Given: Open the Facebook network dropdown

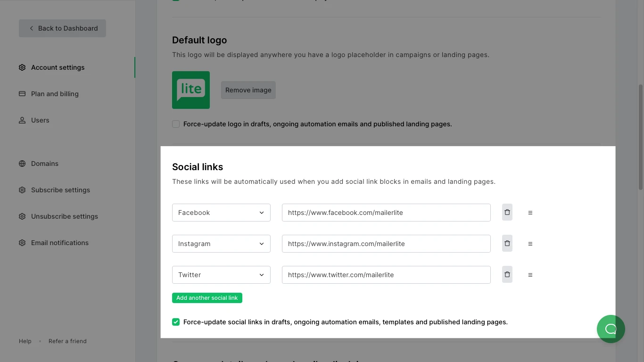Looking at the screenshot, I should (221, 213).
